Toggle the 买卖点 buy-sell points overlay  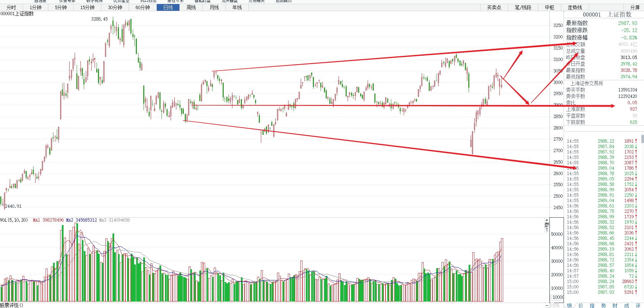[494, 7]
